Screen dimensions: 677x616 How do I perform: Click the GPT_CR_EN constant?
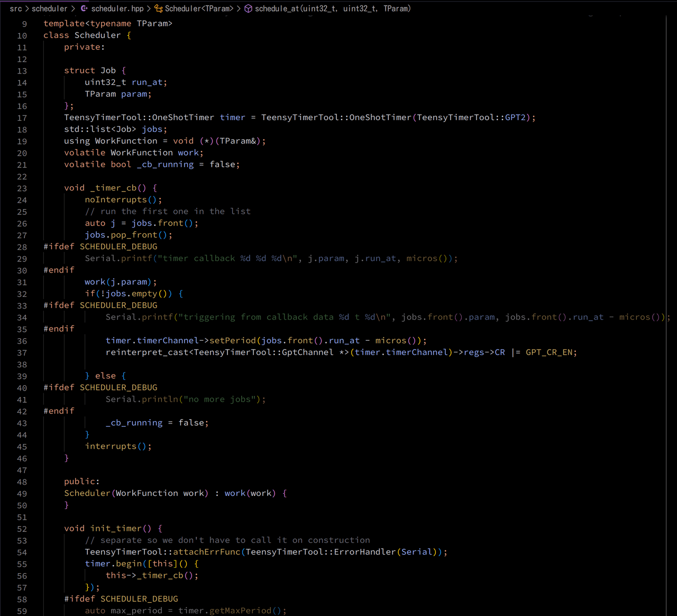[x=551, y=352]
